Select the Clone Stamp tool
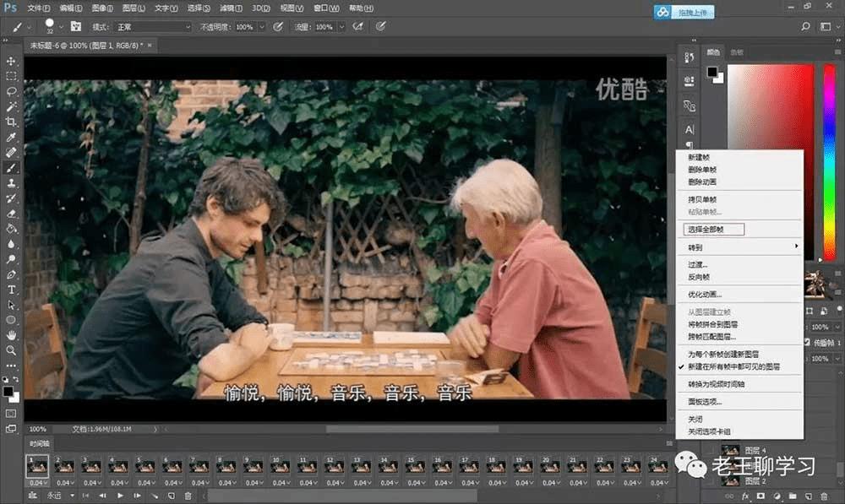This screenshot has width=845, height=504. 11,183
